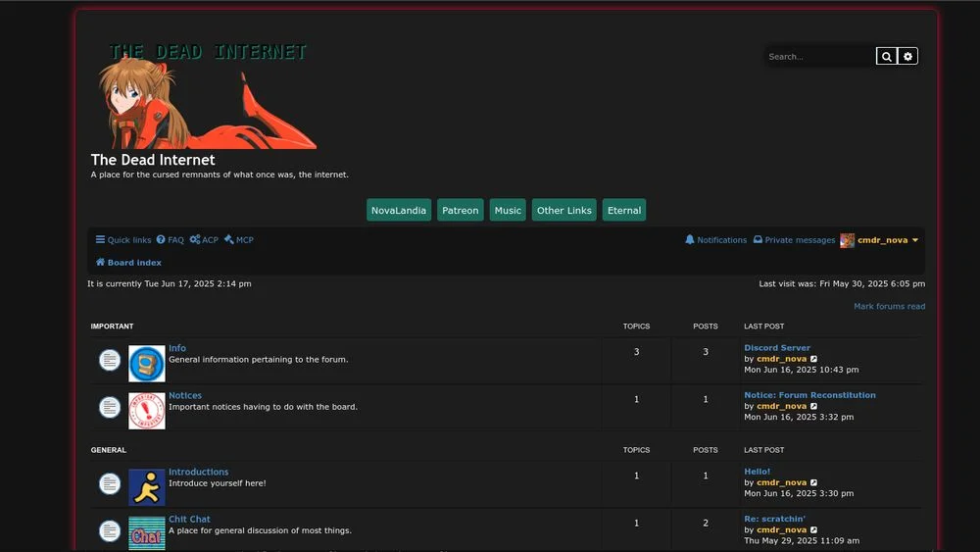Click the Notices forum stamp icon

tap(147, 411)
